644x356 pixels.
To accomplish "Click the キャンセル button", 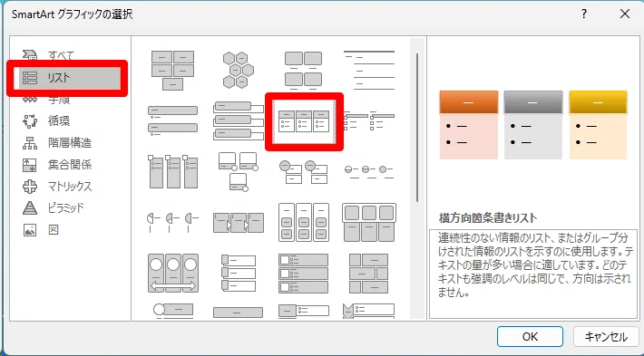I will click(606, 337).
